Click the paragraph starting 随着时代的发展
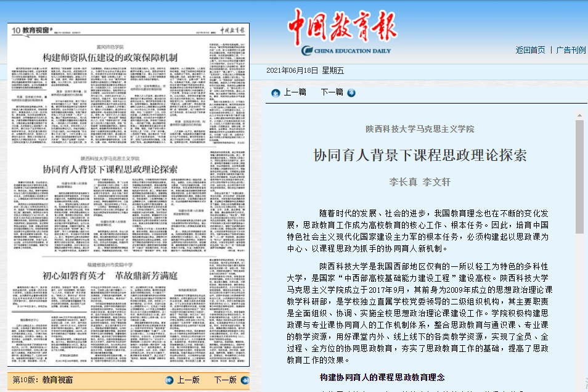 (x=418, y=231)
